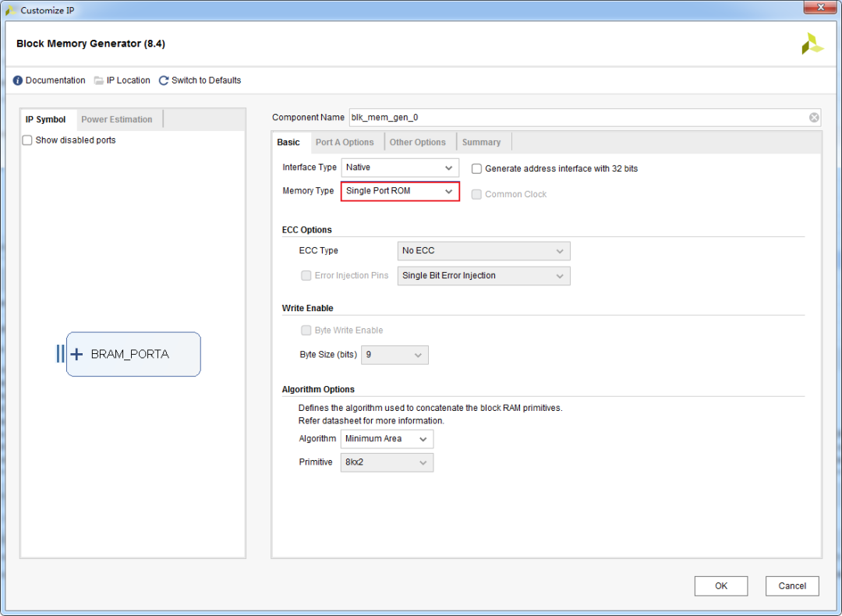The height and width of the screenshot is (616, 842).
Task: Open the Other Options tab
Action: (x=418, y=143)
